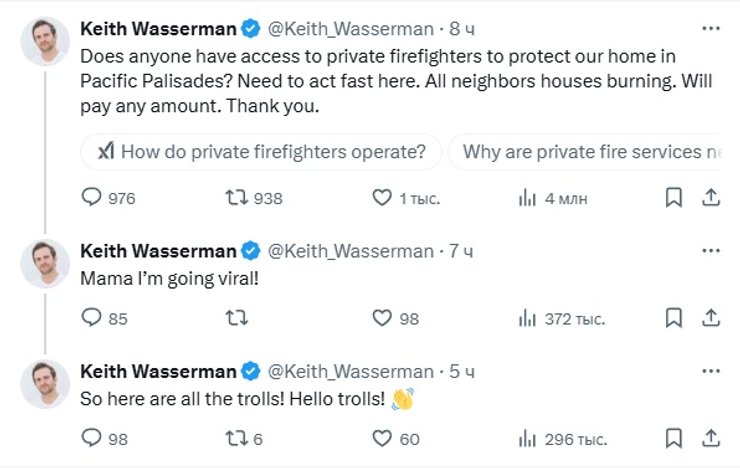The image size is (740, 468).
Task: Click 'How do private firefighters operate?' suggestion
Action: [x=259, y=152]
